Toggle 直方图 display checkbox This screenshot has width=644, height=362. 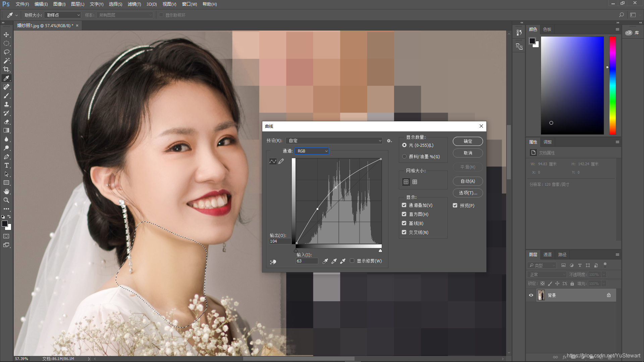[x=404, y=214]
